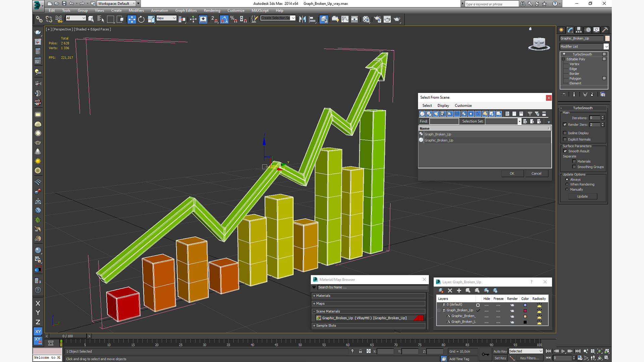Select the When Rendering update option

567,184
